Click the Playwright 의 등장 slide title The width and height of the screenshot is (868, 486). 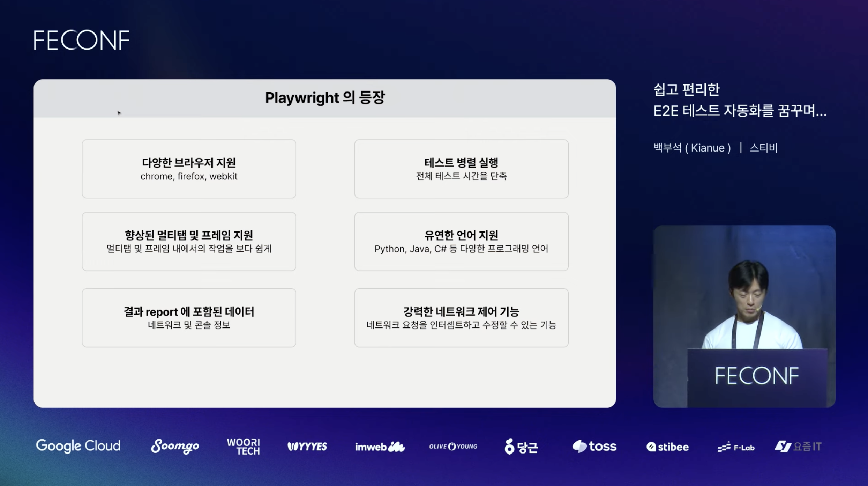[325, 98]
